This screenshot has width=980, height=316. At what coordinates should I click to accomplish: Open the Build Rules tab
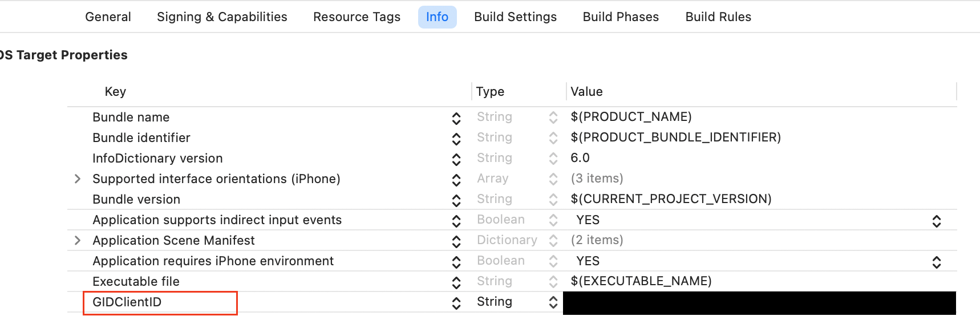click(718, 17)
